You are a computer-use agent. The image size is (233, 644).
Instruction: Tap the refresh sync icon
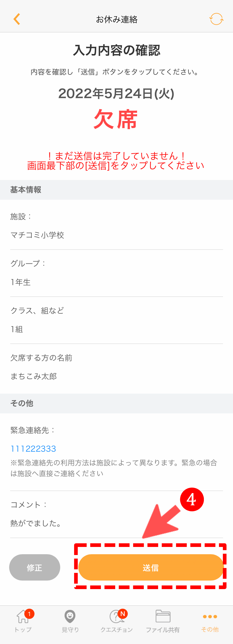pyautogui.click(x=216, y=19)
